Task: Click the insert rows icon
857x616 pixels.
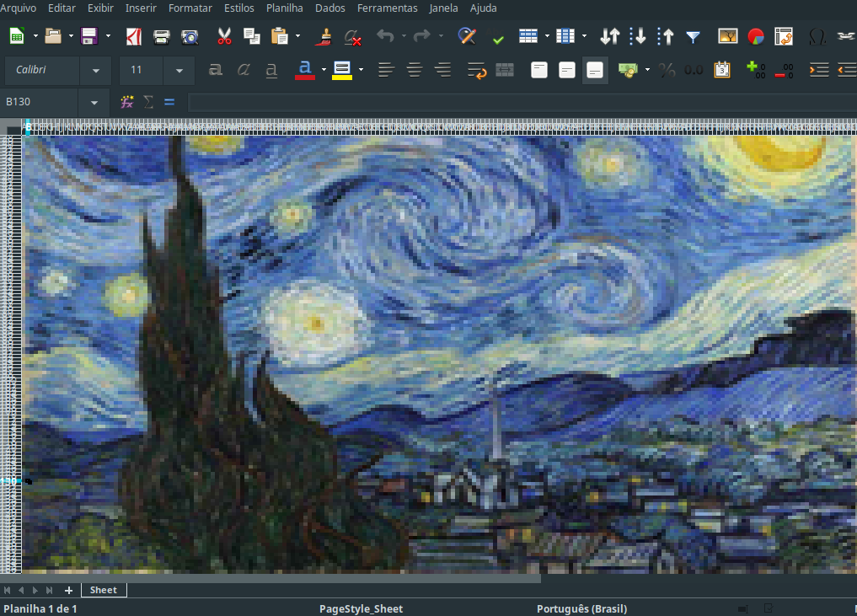Action: 528,36
